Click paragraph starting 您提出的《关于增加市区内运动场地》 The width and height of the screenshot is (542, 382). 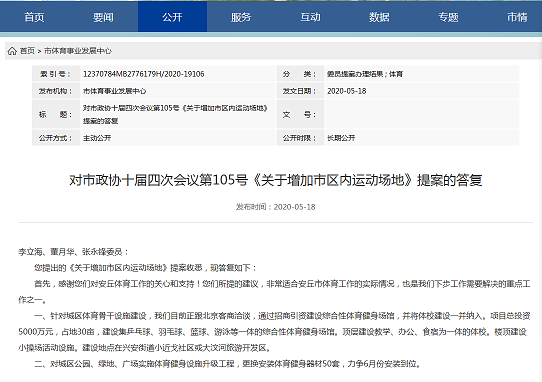[x=146, y=268]
